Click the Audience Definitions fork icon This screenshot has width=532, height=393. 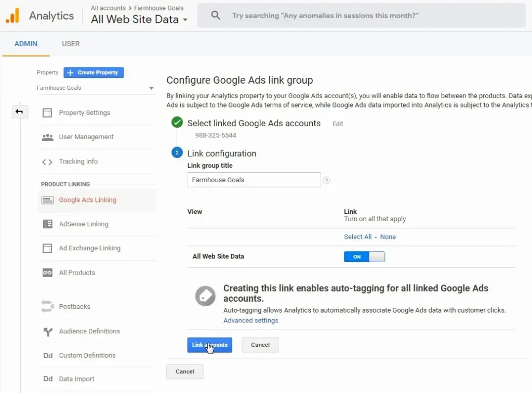tap(48, 331)
